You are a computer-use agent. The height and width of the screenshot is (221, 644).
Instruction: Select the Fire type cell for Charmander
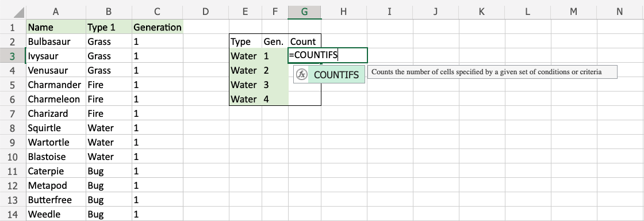click(109, 85)
